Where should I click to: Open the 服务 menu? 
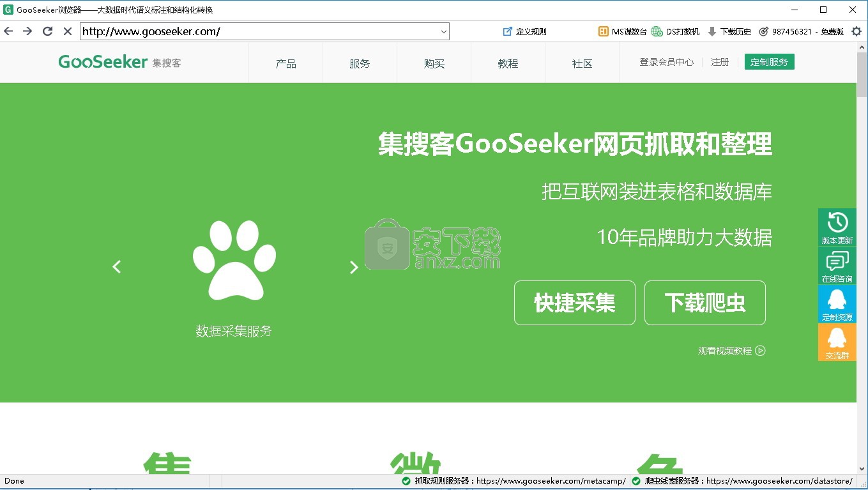360,63
